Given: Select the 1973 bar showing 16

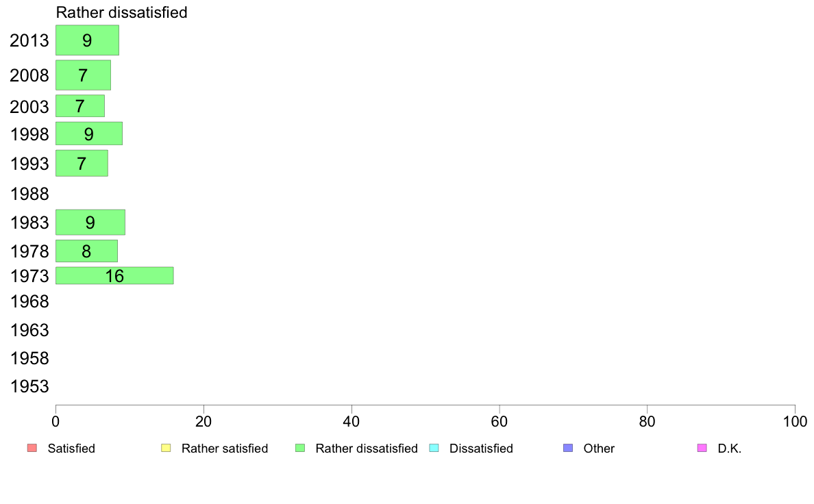Looking at the screenshot, I should point(114,275).
